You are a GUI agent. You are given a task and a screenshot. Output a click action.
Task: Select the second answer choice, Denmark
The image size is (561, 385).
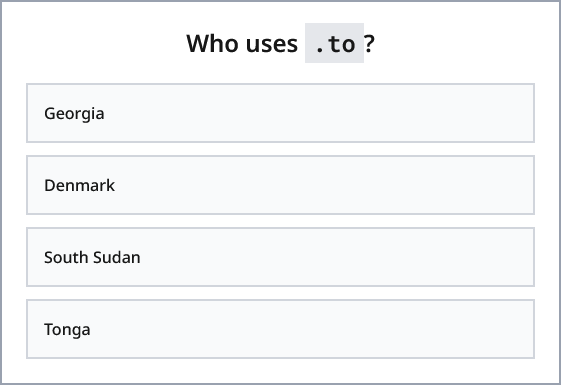(x=280, y=185)
